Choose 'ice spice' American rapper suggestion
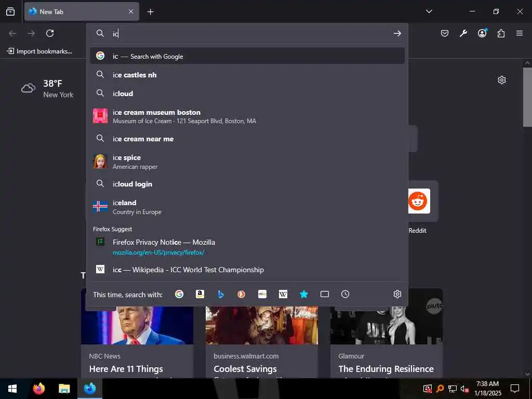This screenshot has height=399, width=532. [247, 162]
